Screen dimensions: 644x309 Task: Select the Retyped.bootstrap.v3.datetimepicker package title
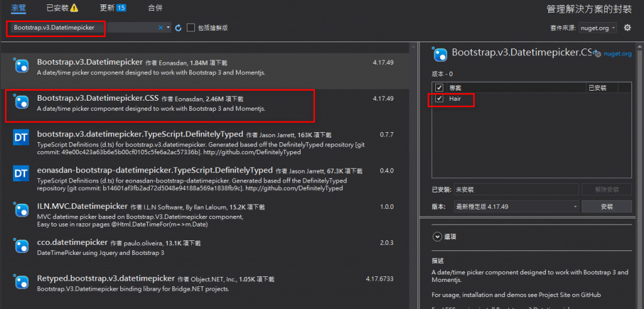(106, 278)
